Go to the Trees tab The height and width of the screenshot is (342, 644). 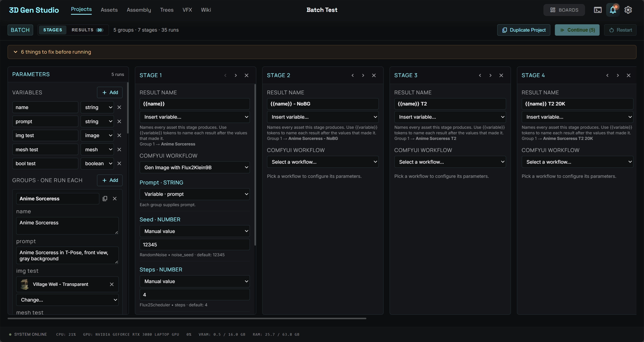167,10
